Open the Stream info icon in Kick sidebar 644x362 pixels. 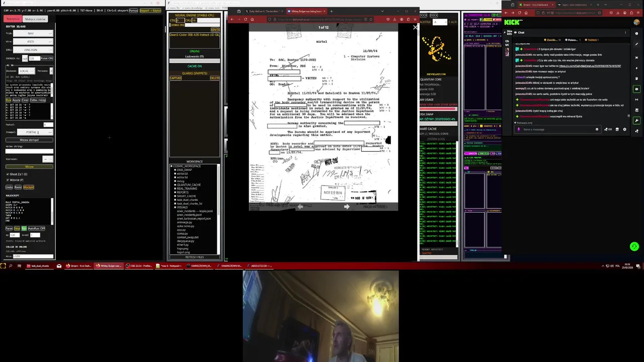click(x=636, y=33)
